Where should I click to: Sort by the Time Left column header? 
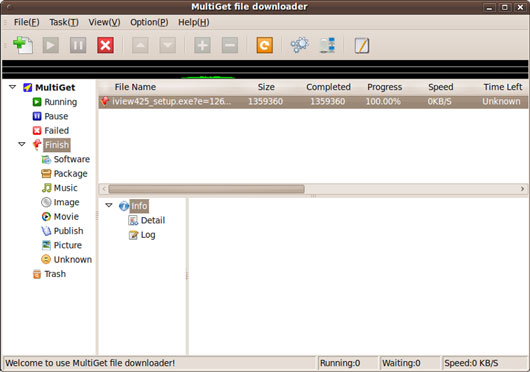503,87
